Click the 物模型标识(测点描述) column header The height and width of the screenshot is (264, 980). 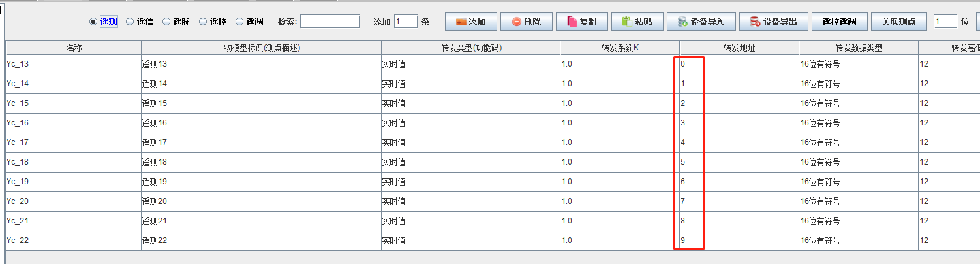tap(261, 48)
